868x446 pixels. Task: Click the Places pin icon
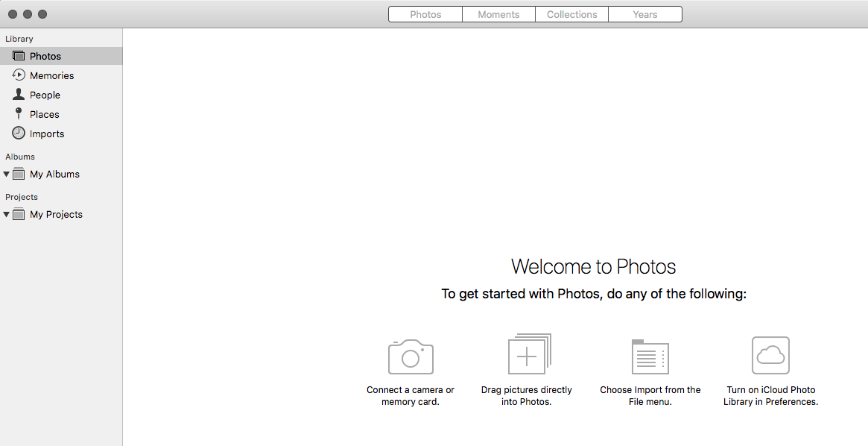click(x=19, y=113)
